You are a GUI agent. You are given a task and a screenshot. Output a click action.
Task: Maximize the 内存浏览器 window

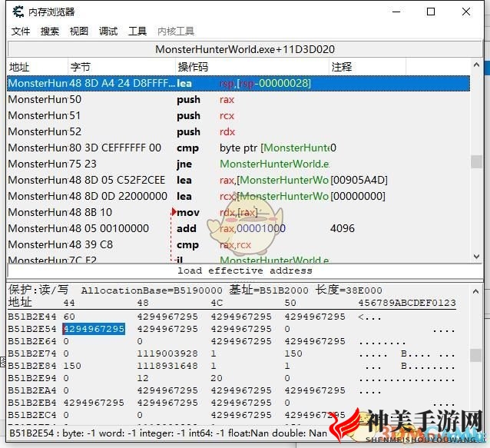coord(431,12)
